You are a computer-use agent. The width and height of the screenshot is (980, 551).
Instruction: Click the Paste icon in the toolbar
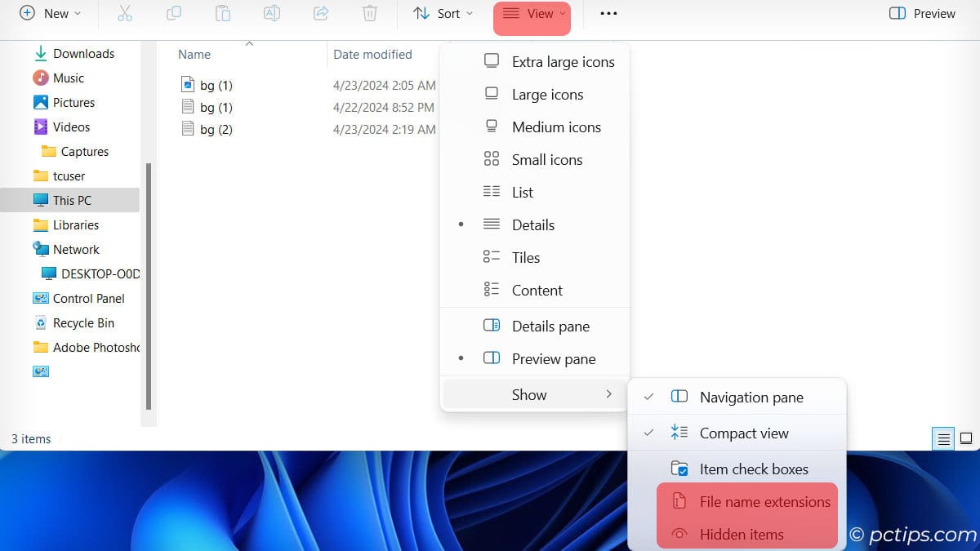(x=222, y=13)
